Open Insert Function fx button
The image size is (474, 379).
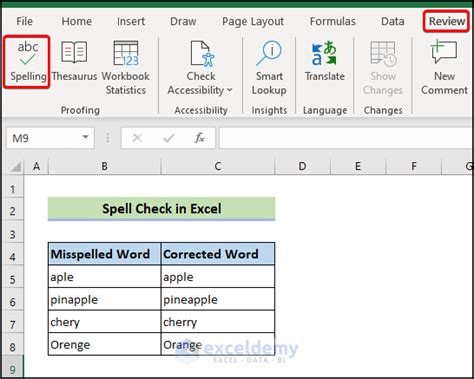click(x=199, y=138)
